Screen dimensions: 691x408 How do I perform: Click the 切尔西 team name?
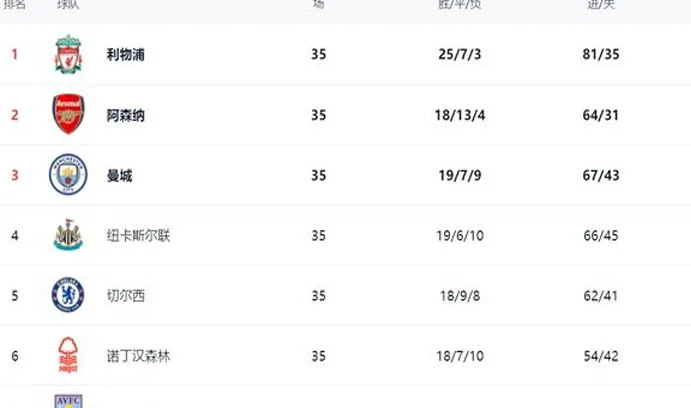[x=126, y=296]
